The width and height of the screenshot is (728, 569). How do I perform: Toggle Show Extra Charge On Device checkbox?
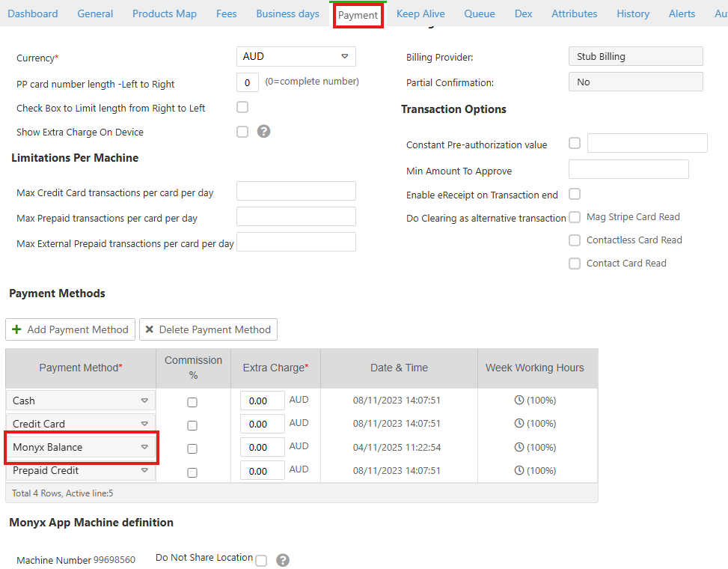click(242, 132)
